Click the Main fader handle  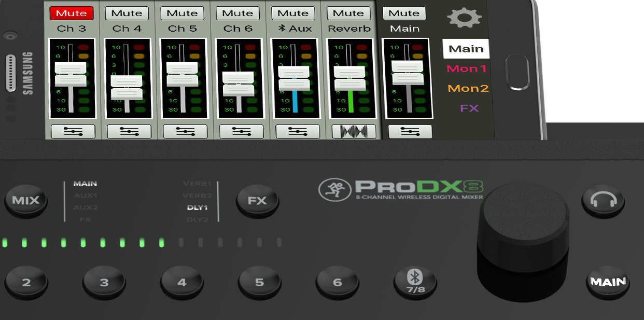click(x=408, y=72)
